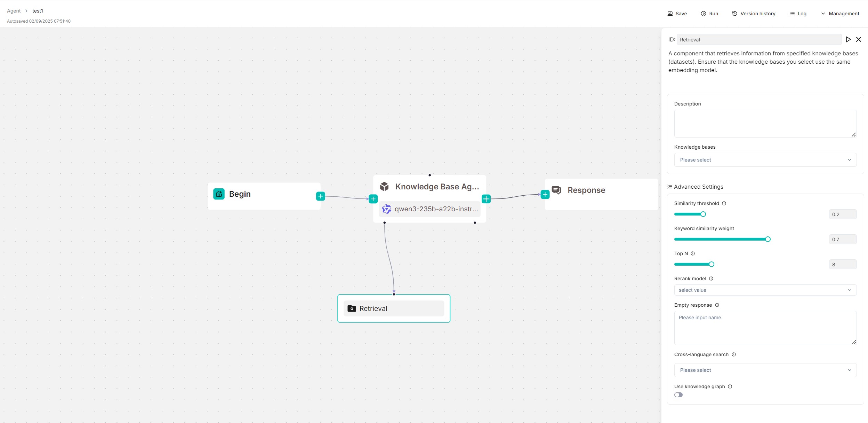The image size is (868, 423).
Task: Click the Keyword similarity weight slider handle
Action: point(768,239)
